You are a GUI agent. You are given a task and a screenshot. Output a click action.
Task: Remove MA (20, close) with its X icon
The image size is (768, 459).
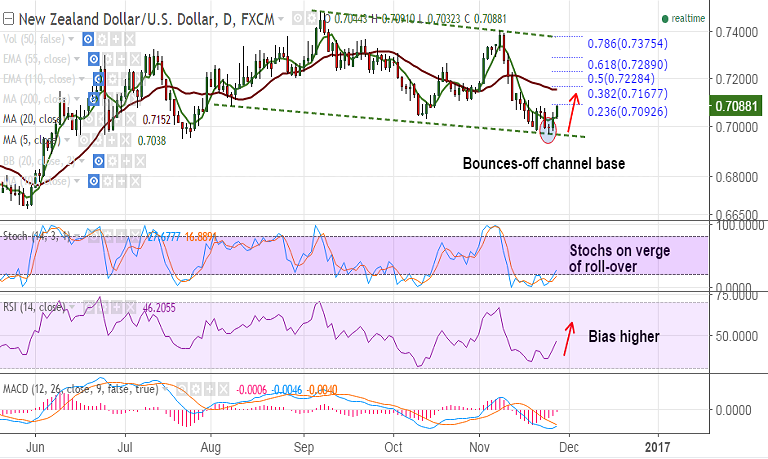130,119
